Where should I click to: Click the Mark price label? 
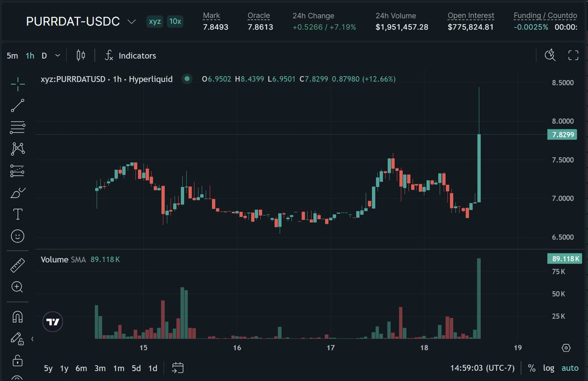pos(212,16)
